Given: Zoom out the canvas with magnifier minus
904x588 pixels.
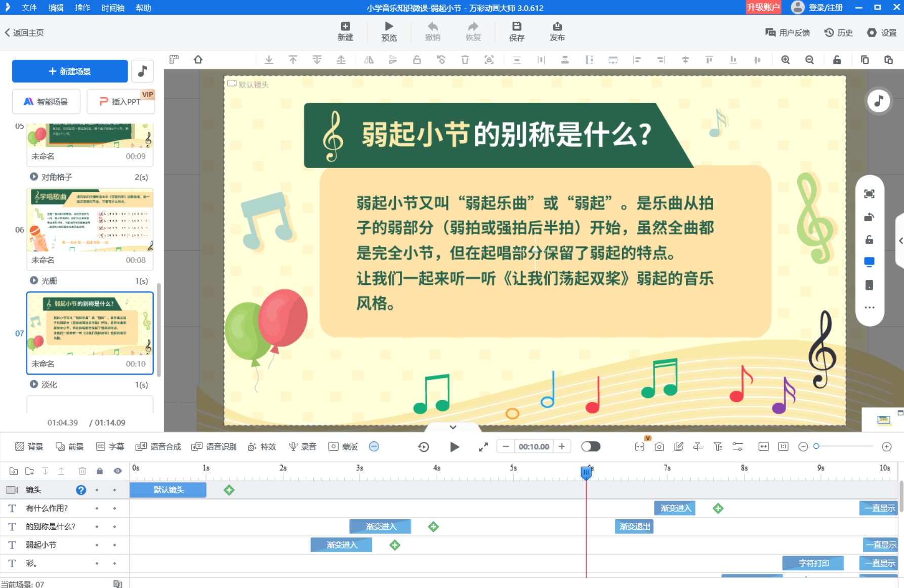Looking at the screenshot, I should pyautogui.click(x=809, y=60).
